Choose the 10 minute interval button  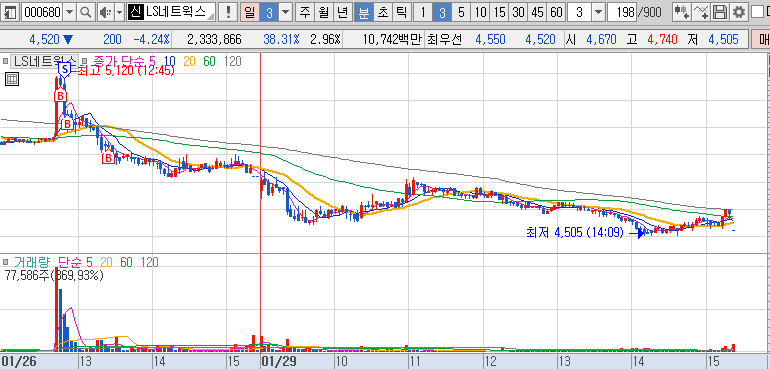point(481,13)
